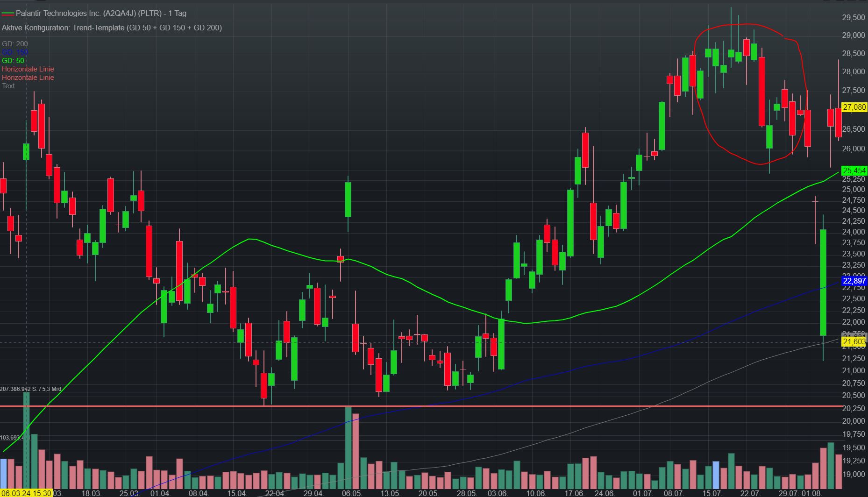Click the 01.07. date on the time axis

coord(642,493)
